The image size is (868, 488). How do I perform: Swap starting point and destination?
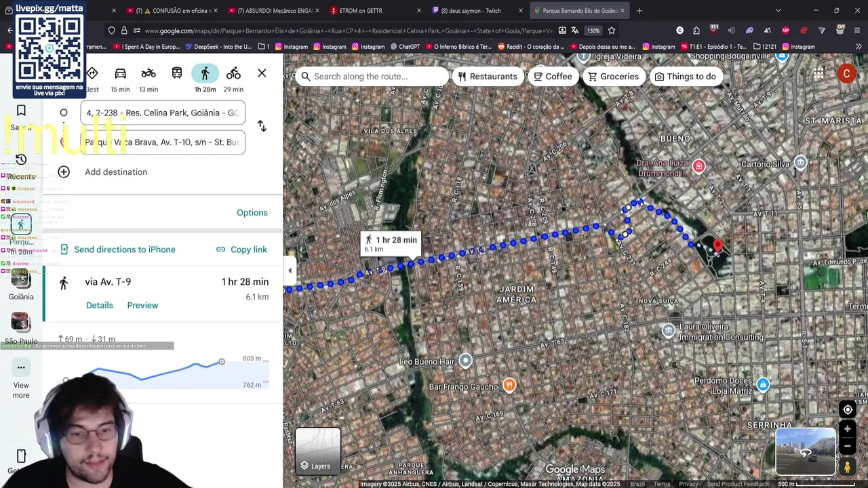pyautogui.click(x=262, y=127)
